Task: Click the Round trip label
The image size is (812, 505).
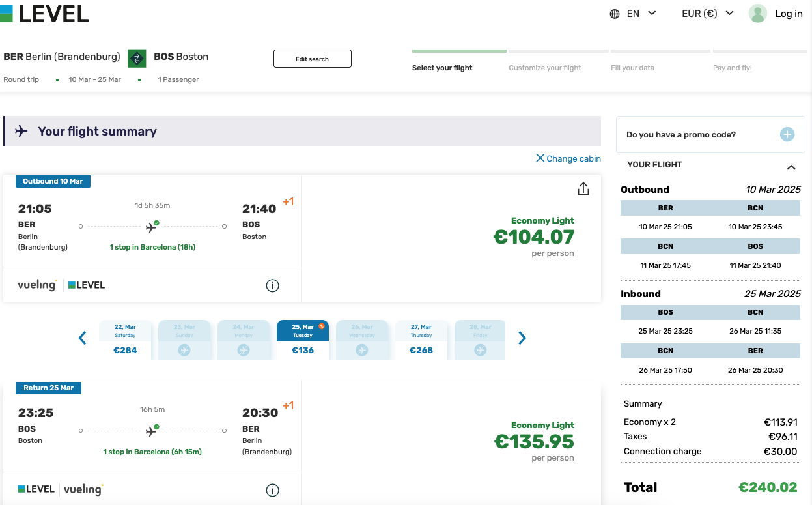Action: pyautogui.click(x=21, y=79)
